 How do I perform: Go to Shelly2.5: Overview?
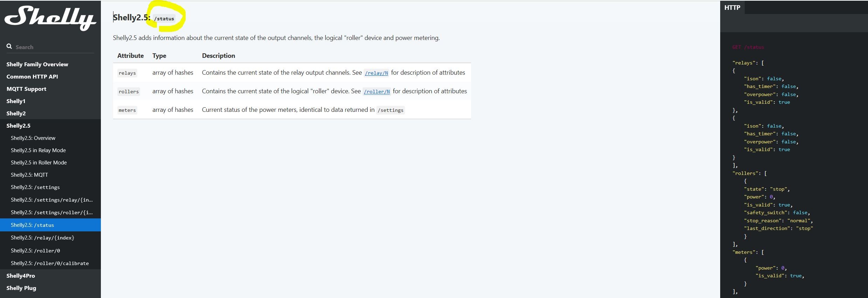[33, 138]
